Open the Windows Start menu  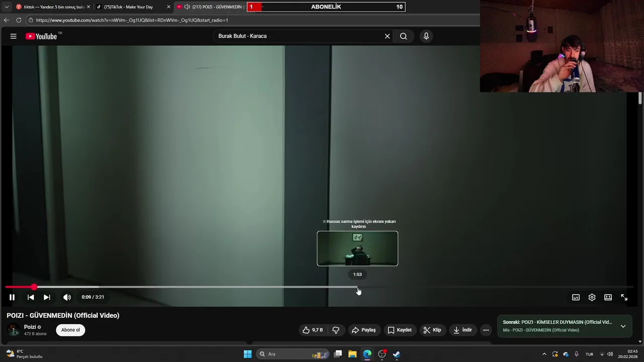[x=248, y=354]
